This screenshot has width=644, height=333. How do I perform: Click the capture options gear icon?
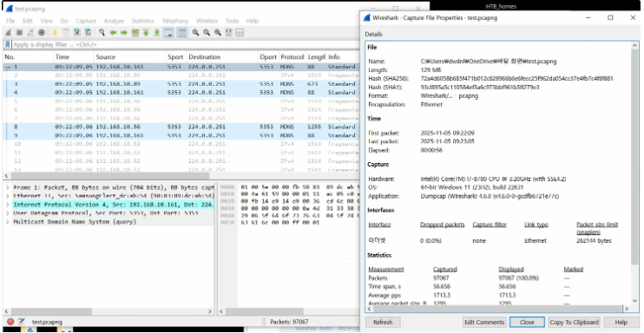coord(42,33)
